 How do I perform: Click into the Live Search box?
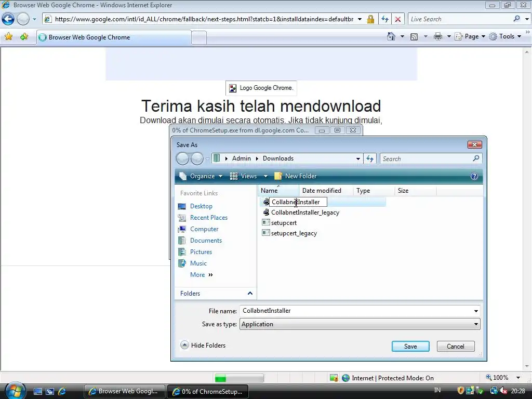[460, 19]
